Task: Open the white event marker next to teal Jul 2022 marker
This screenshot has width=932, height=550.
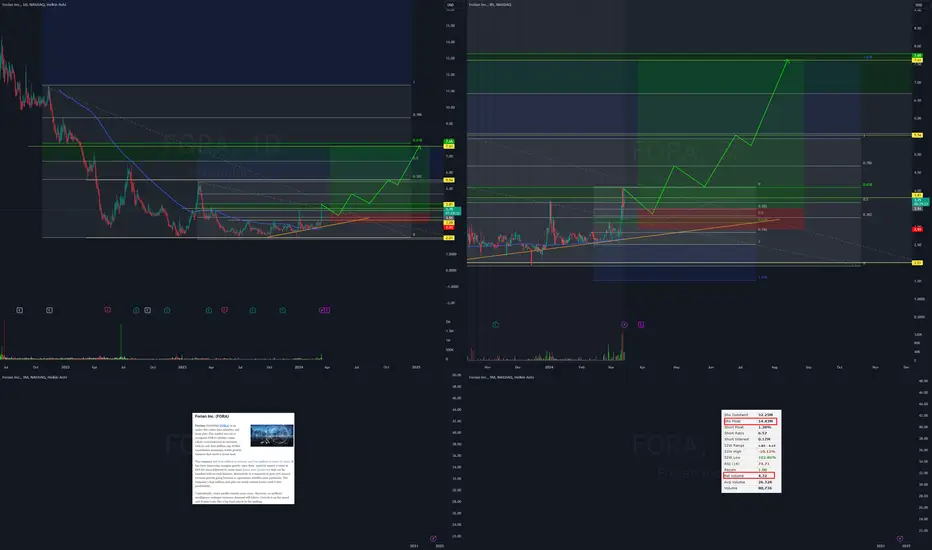Action: [147, 310]
